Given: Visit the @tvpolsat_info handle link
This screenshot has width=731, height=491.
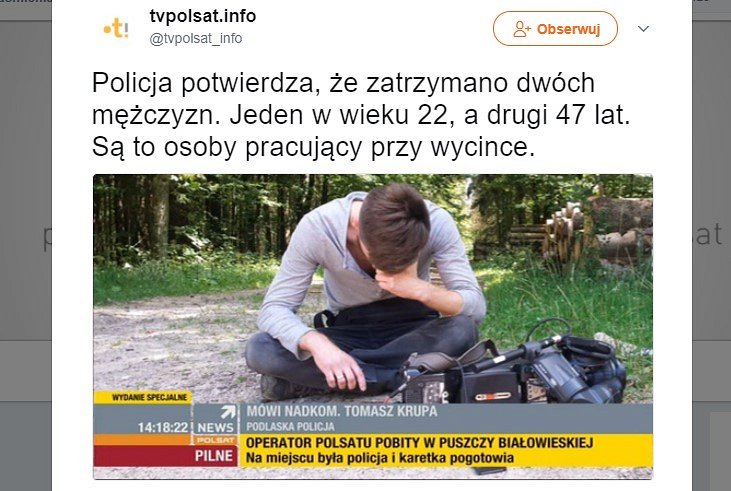Looking at the screenshot, I should point(196,38).
